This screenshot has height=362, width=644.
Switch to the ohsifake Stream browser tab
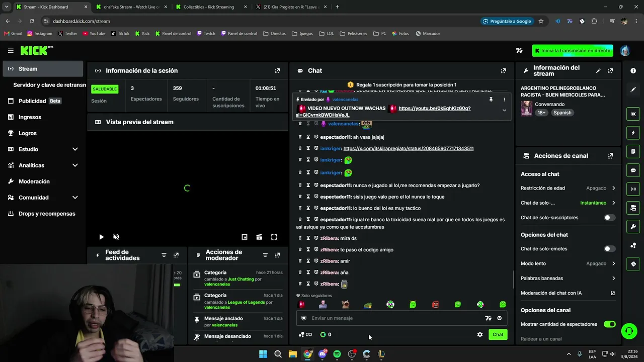131,7
